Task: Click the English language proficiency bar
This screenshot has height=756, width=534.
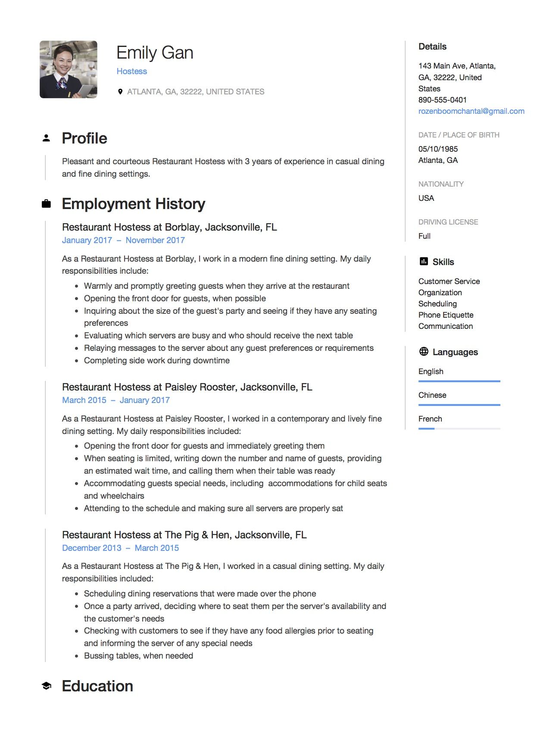Action: tap(459, 381)
